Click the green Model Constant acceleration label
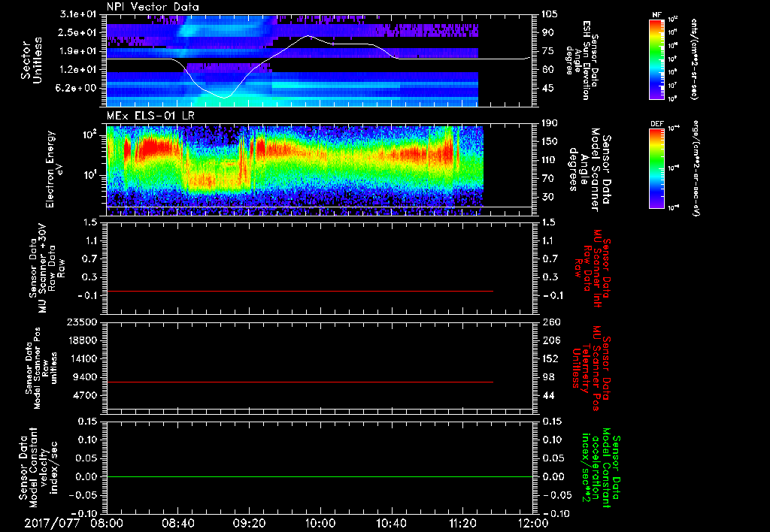The height and width of the screenshot is (532, 770). click(601, 467)
